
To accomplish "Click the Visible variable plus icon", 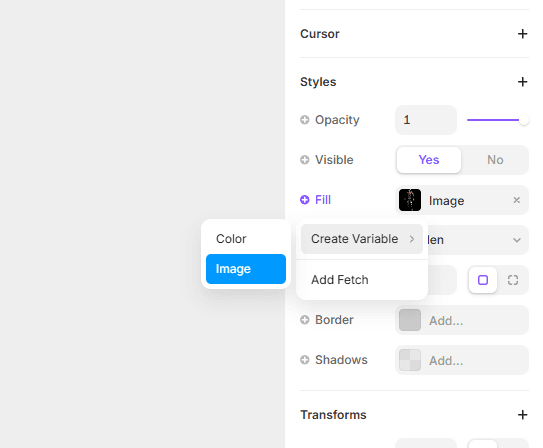I will pyautogui.click(x=304, y=160).
